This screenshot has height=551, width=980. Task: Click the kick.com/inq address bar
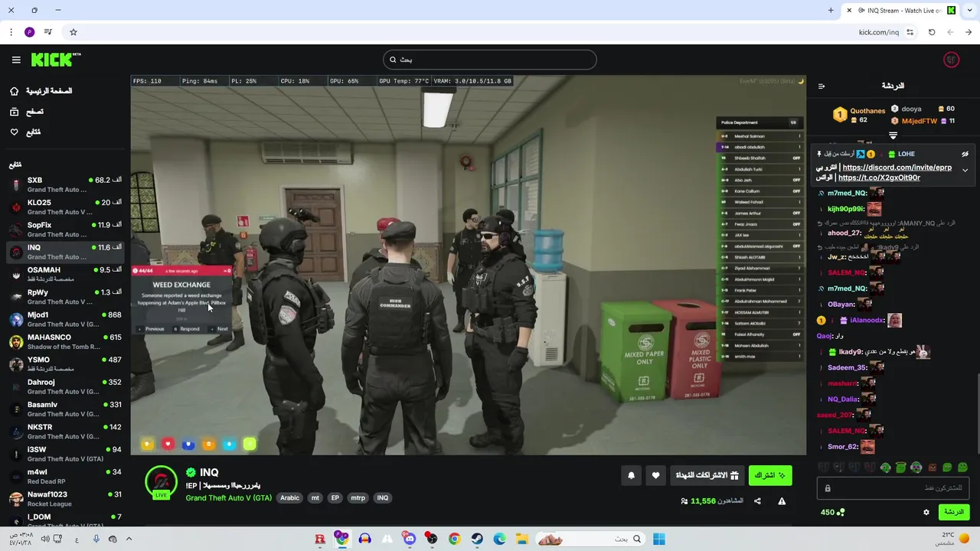tap(879, 32)
